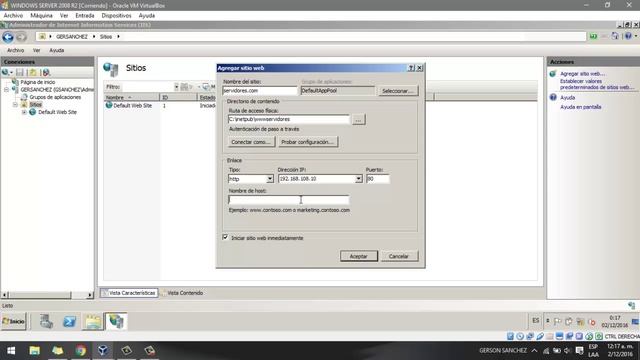Click the Puerto input field
The height and width of the screenshot is (360, 640).
click(378, 179)
